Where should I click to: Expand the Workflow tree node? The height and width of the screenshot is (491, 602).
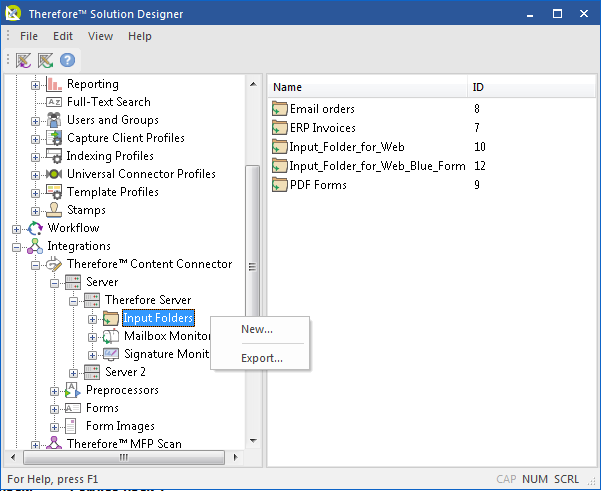coord(16,229)
